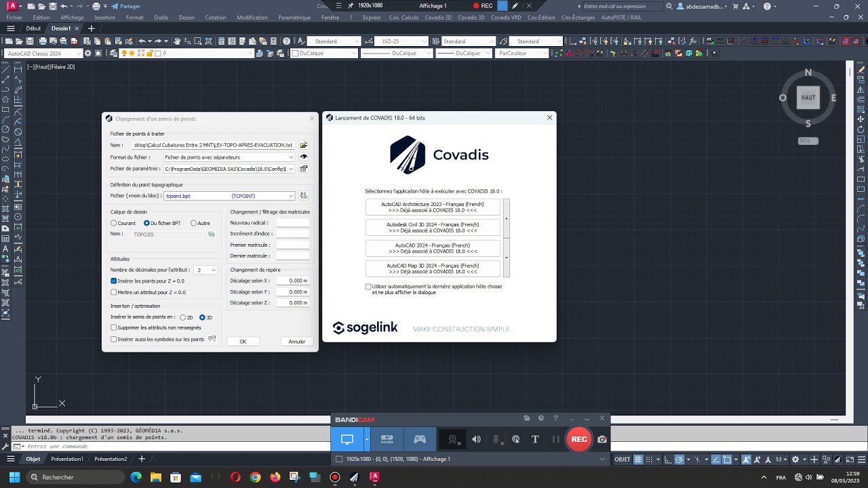Choose AutoCAD 2024 Français host application
Image resolution: width=868 pixels, height=488 pixels.
[433, 248]
